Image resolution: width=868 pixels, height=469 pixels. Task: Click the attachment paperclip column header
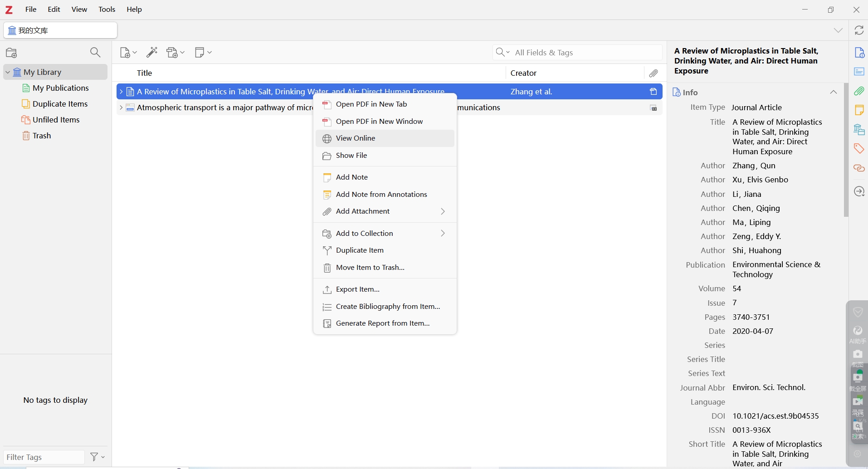[x=653, y=73]
